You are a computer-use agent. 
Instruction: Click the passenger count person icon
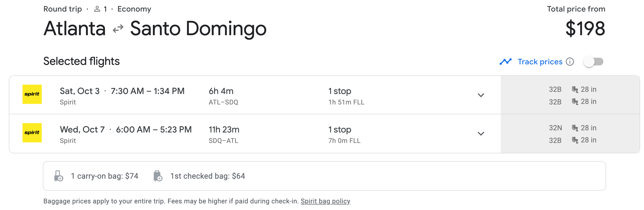coord(97,9)
